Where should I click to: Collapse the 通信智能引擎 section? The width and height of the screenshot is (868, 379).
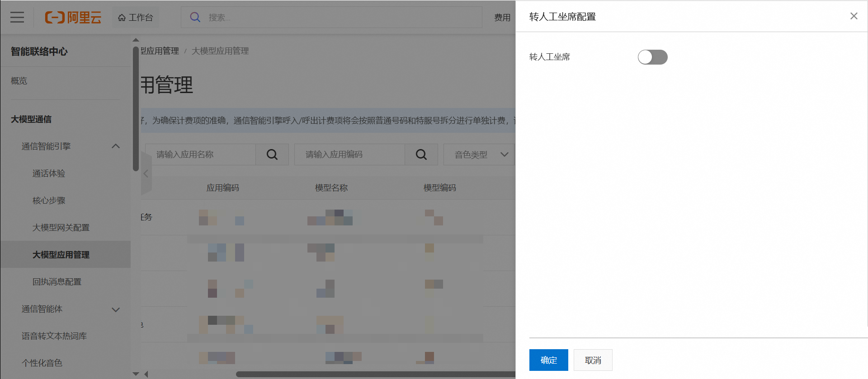(116, 146)
